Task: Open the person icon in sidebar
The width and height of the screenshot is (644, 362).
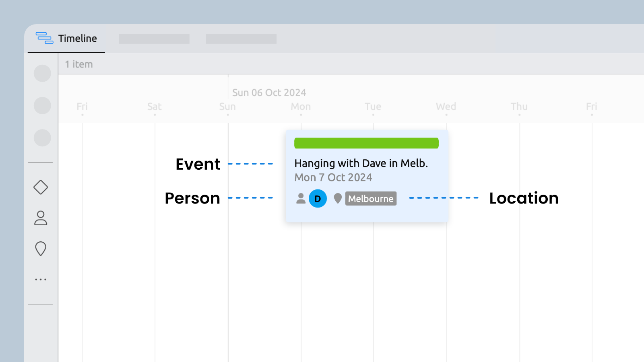Action: (x=41, y=218)
